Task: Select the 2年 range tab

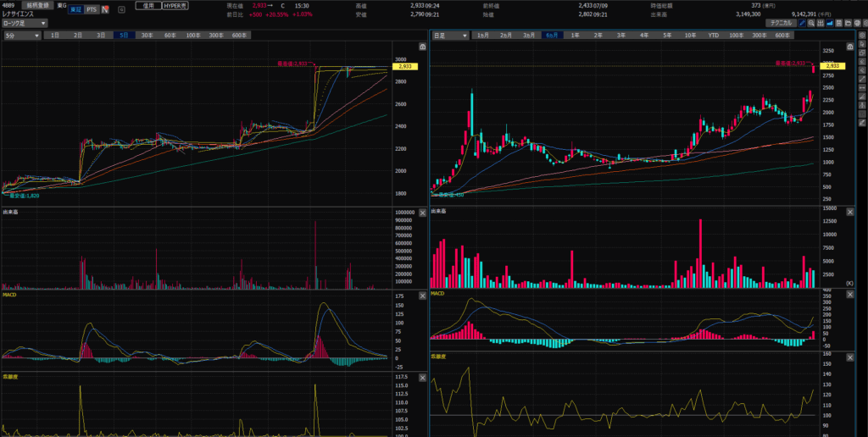Action: click(598, 36)
